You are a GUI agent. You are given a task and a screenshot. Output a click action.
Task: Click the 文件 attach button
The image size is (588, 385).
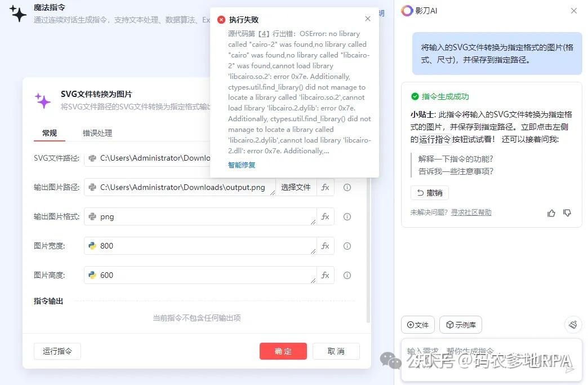(x=418, y=325)
